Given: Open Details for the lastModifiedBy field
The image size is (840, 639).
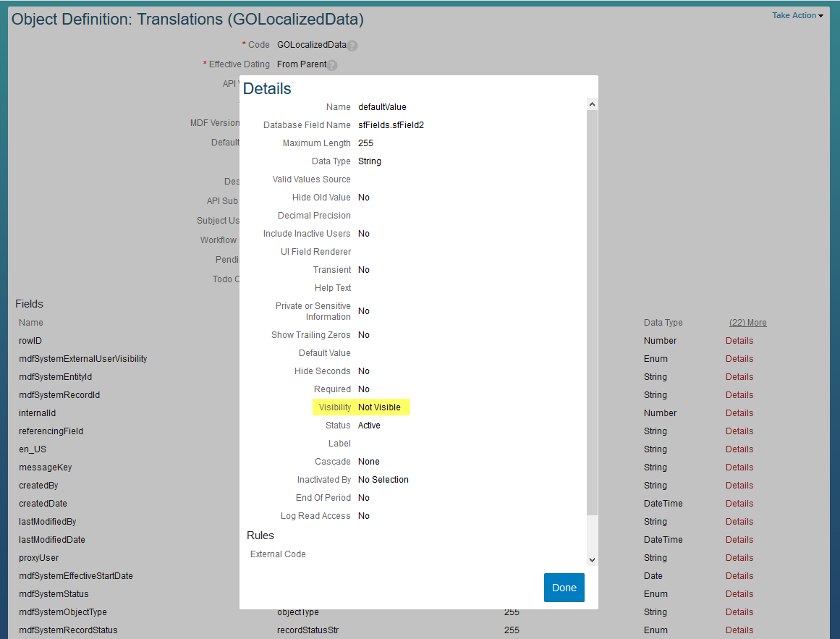Looking at the screenshot, I should [739, 522].
